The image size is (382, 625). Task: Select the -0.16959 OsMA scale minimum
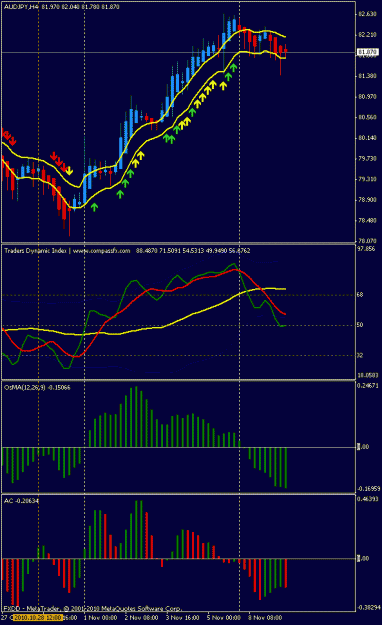point(369,489)
